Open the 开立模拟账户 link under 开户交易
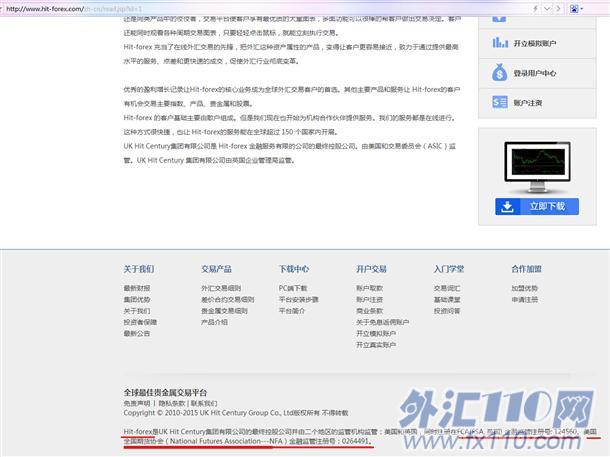Screen dimensions: 610x457 coord(376,333)
